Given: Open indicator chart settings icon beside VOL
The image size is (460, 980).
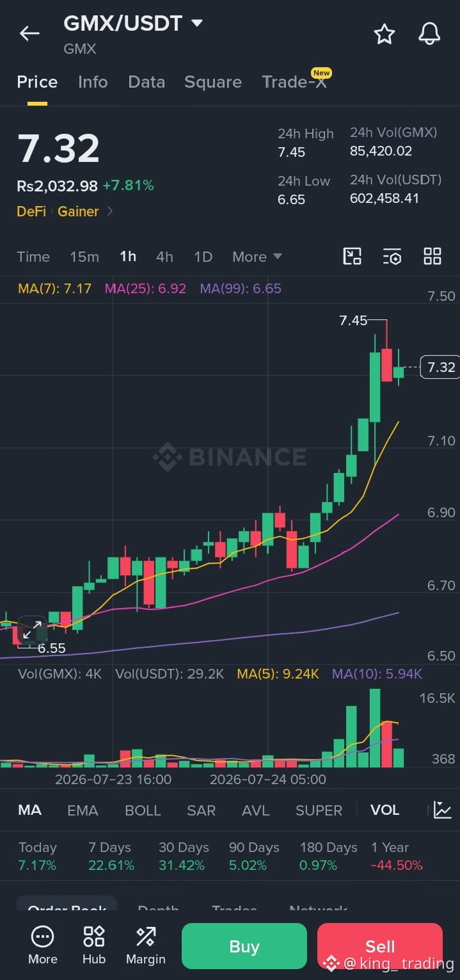Looking at the screenshot, I should click(442, 810).
